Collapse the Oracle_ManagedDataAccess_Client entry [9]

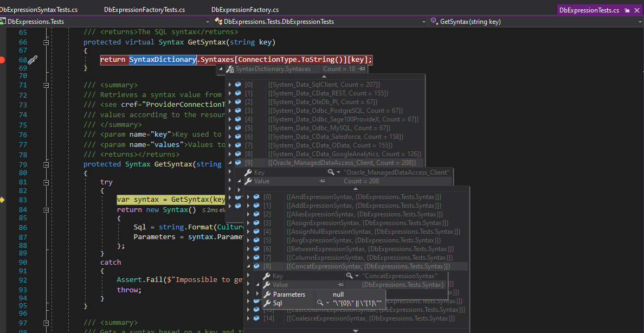tap(230, 163)
